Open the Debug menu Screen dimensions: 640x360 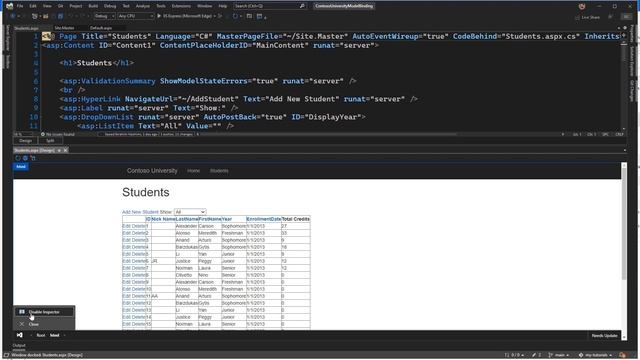110,6
